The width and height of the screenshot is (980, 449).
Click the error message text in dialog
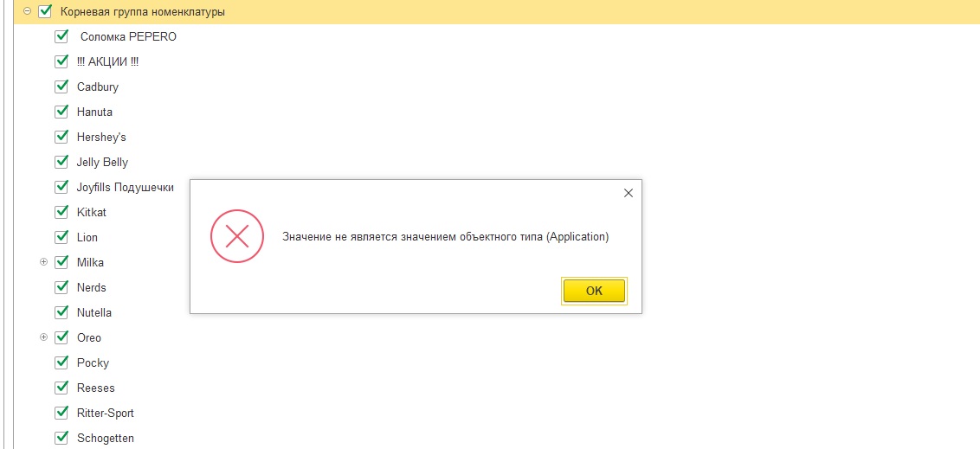coord(445,237)
